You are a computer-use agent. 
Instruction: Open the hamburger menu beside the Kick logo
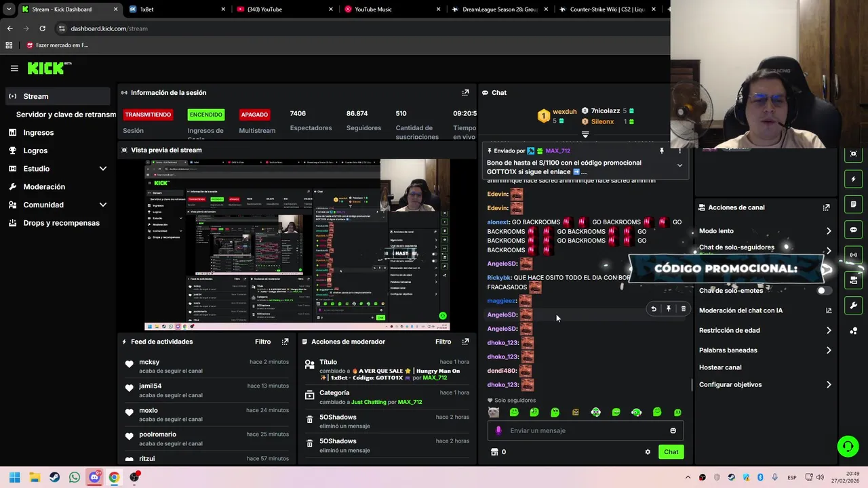click(14, 68)
